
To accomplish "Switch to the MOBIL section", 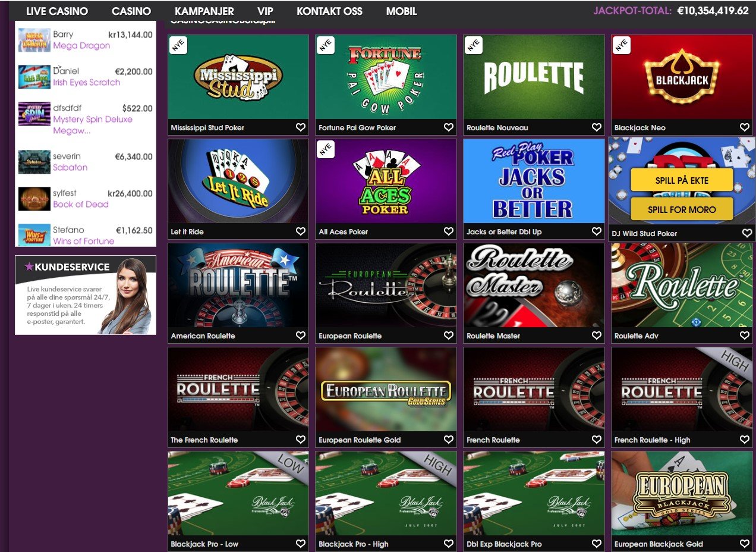I will click(401, 11).
